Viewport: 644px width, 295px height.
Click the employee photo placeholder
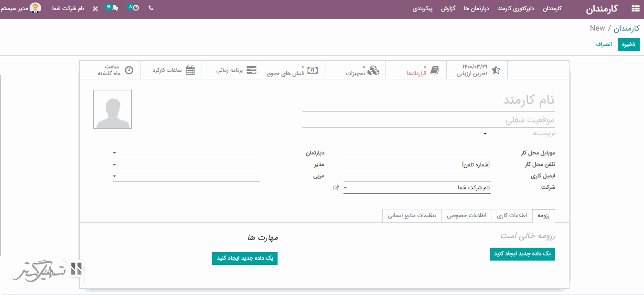pos(112,109)
